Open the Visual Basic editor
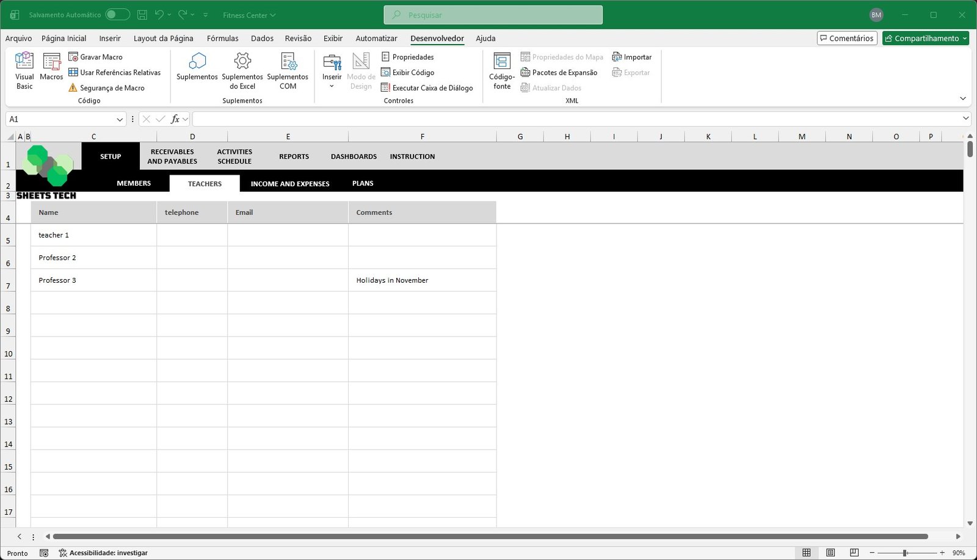 tap(24, 70)
